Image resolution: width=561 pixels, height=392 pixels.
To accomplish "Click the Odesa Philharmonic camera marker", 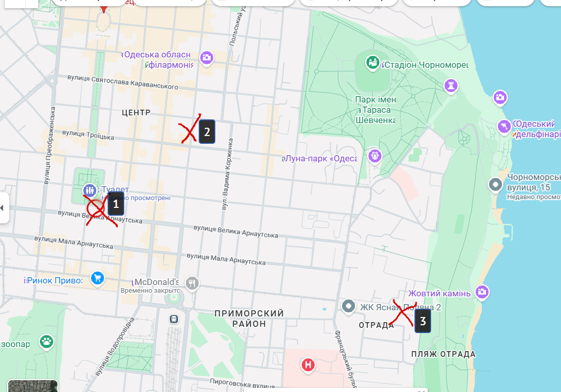I will click(206, 57).
